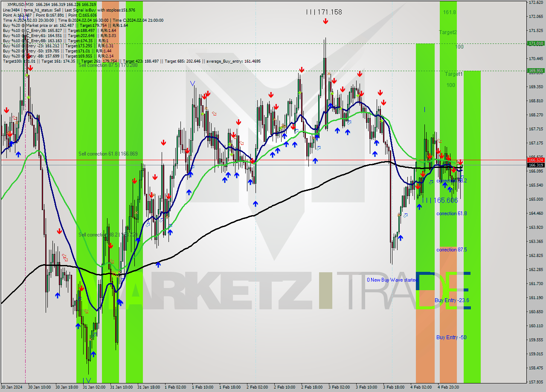This screenshot has width=546, height=392.
Task: Click the black 166.319 current price tag
Action: tap(536, 165)
